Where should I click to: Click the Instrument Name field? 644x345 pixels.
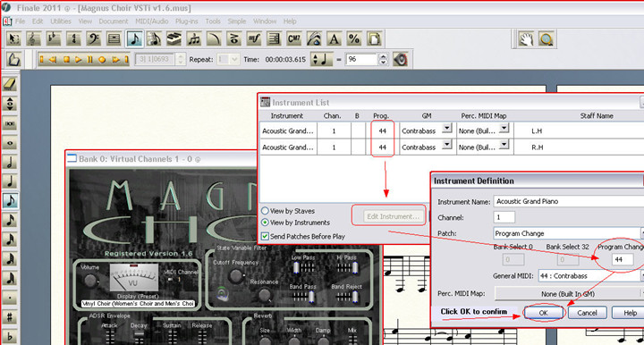tap(569, 201)
